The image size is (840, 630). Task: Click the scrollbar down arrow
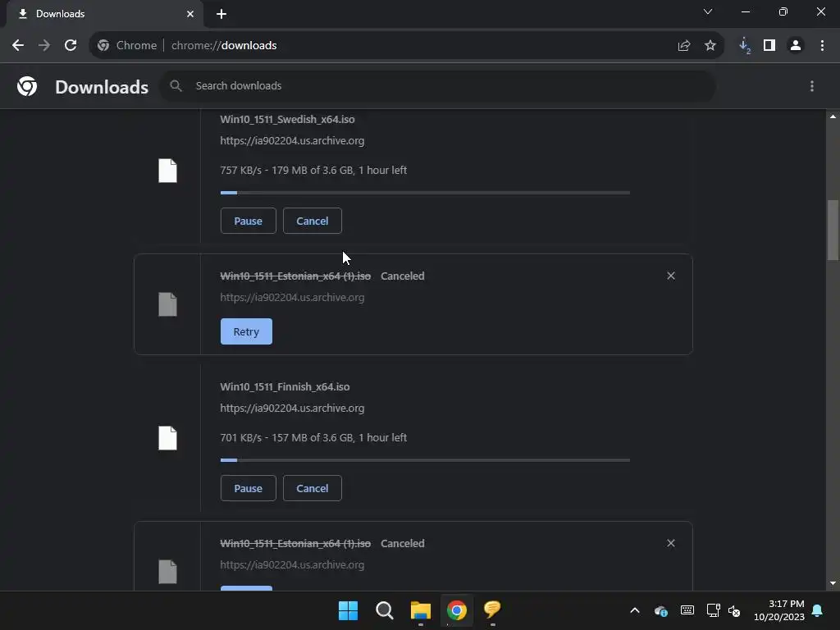point(833,583)
